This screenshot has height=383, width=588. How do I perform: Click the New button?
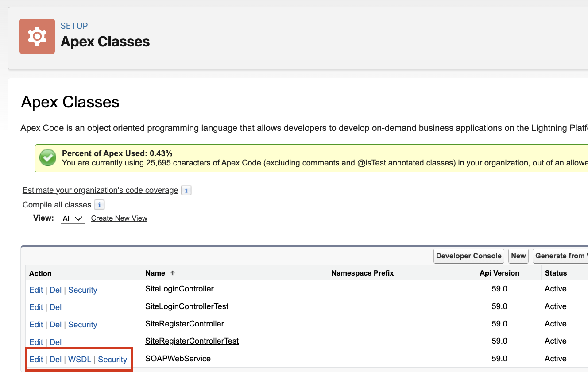pyautogui.click(x=518, y=256)
